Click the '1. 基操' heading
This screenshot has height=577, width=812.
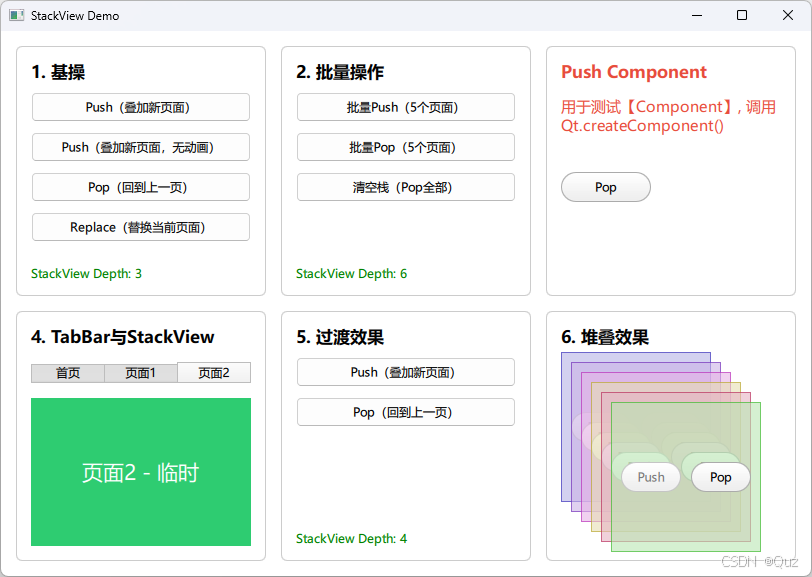(58, 72)
